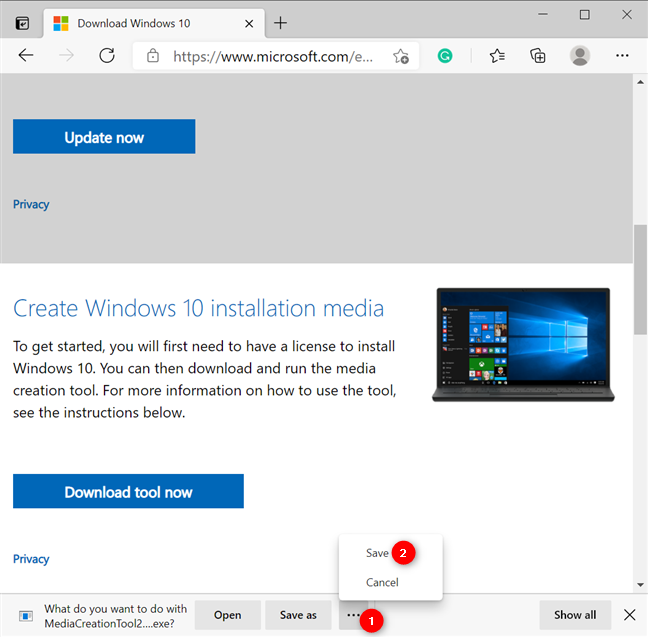Open more download options ellipsis

pyautogui.click(x=353, y=615)
